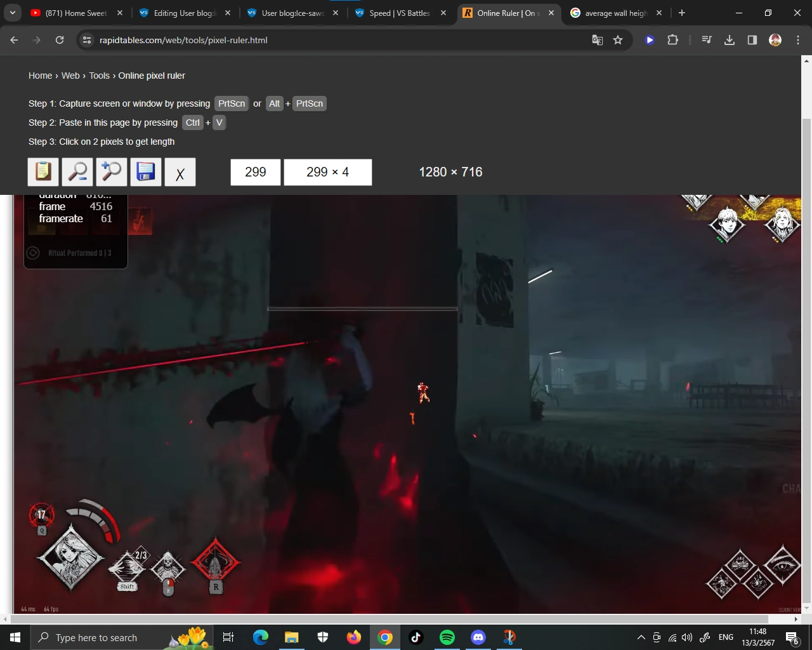Open the Web breadcrumb link

click(70, 76)
